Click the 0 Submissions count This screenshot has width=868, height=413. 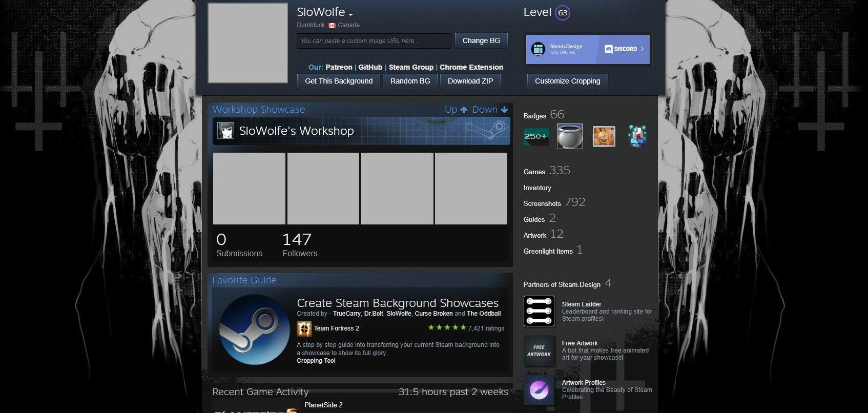239,245
